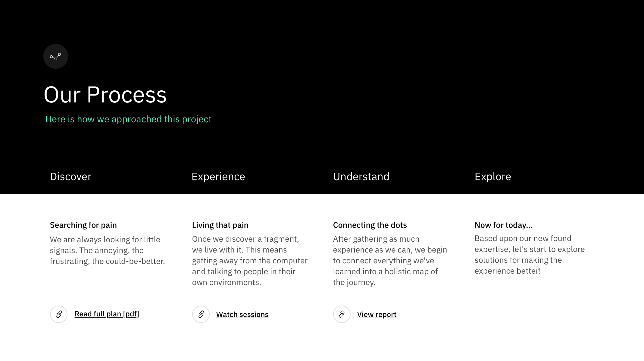Click the Searching for pain subheading
This screenshot has height=361, width=644.
pyautogui.click(x=83, y=225)
